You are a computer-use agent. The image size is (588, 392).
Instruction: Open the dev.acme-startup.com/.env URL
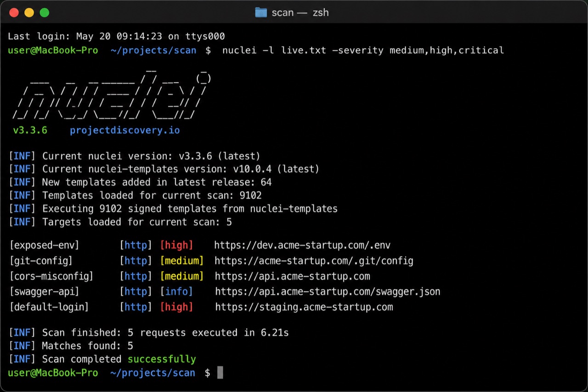click(302, 245)
